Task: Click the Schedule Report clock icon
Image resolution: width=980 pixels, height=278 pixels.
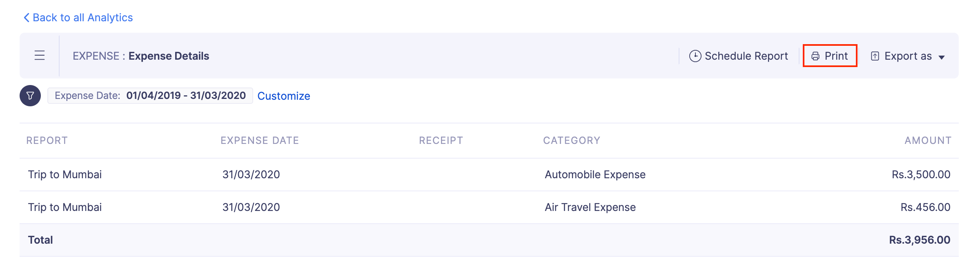Action: 695,56
